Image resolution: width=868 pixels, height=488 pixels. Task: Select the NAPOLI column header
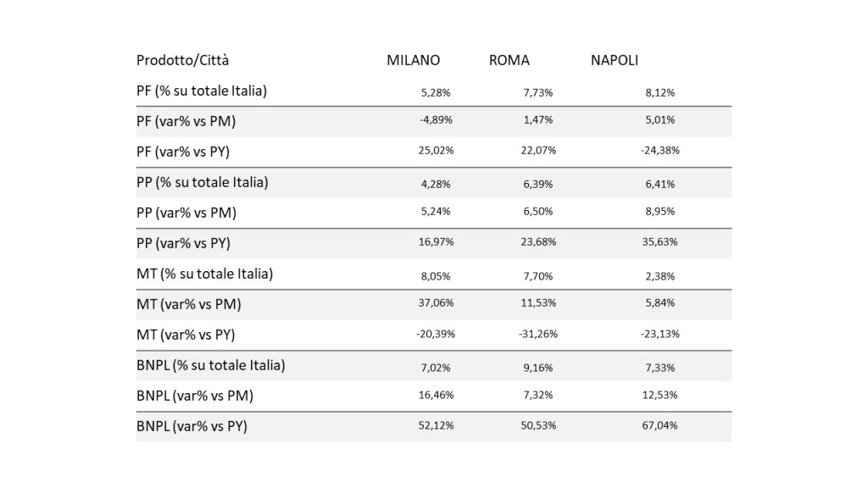(x=615, y=60)
